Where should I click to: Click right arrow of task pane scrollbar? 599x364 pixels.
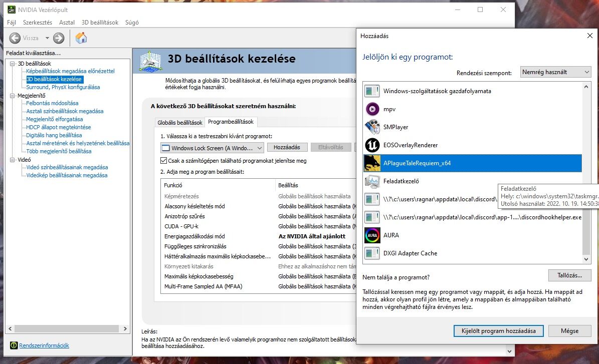coord(125,328)
